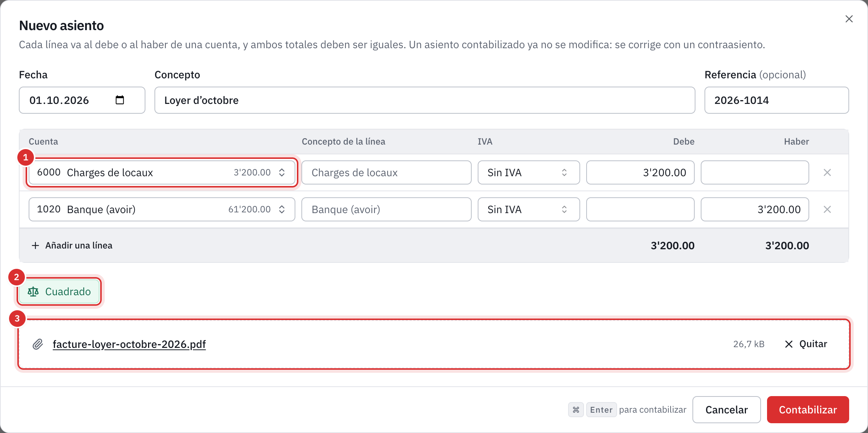The height and width of the screenshot is (433, 868).
Task: Click the Debe column header
Action: 683,142
